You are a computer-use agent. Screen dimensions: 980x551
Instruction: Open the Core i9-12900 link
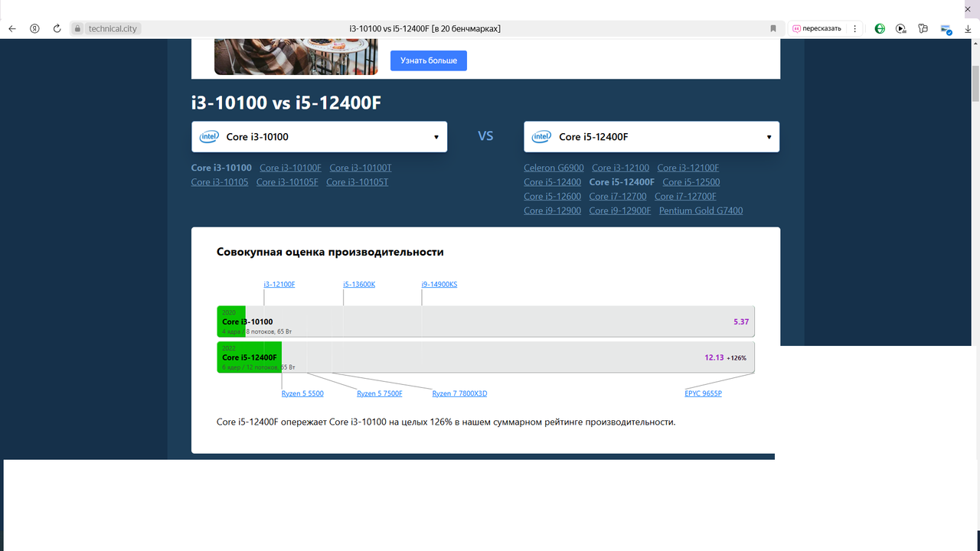552,210
